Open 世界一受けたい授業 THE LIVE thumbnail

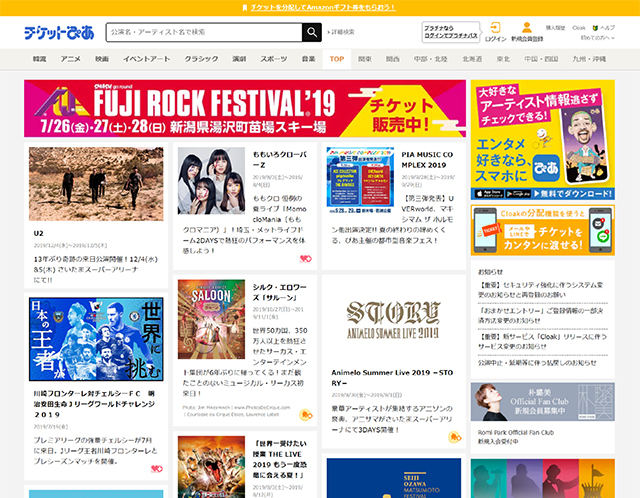click(211, 467)
